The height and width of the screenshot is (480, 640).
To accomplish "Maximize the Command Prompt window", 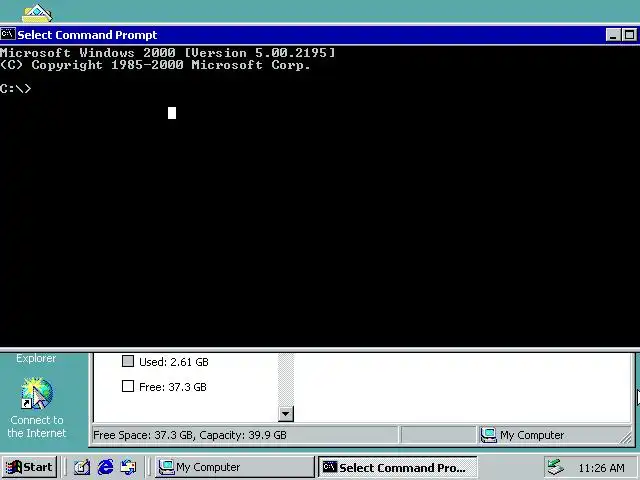I will pos(629,35).
